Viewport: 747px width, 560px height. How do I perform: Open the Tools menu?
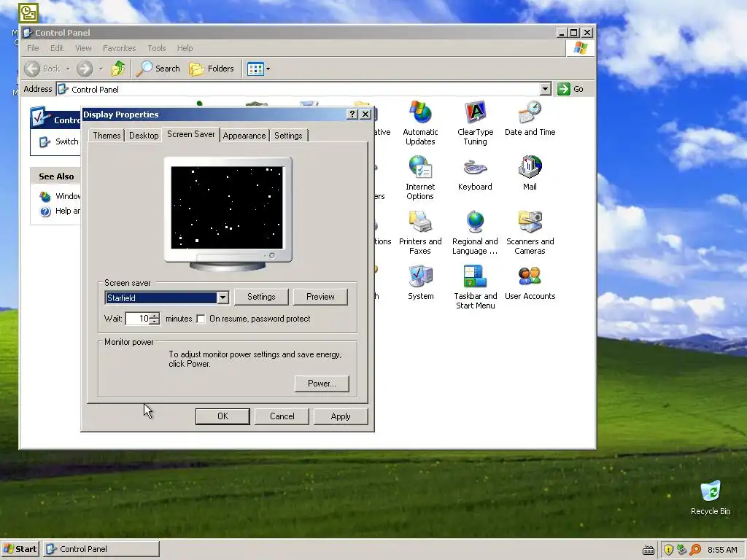(x=157, y=48)
